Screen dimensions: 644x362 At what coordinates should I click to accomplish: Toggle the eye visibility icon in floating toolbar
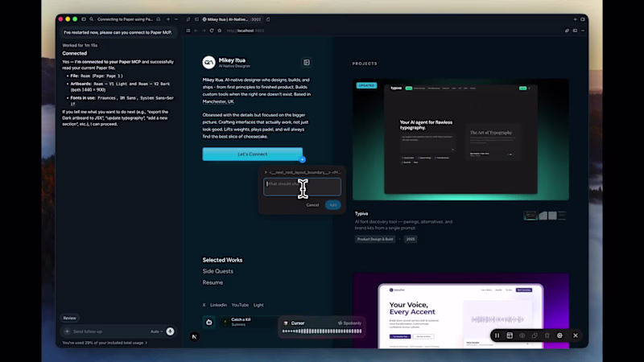tap(522, 335)
